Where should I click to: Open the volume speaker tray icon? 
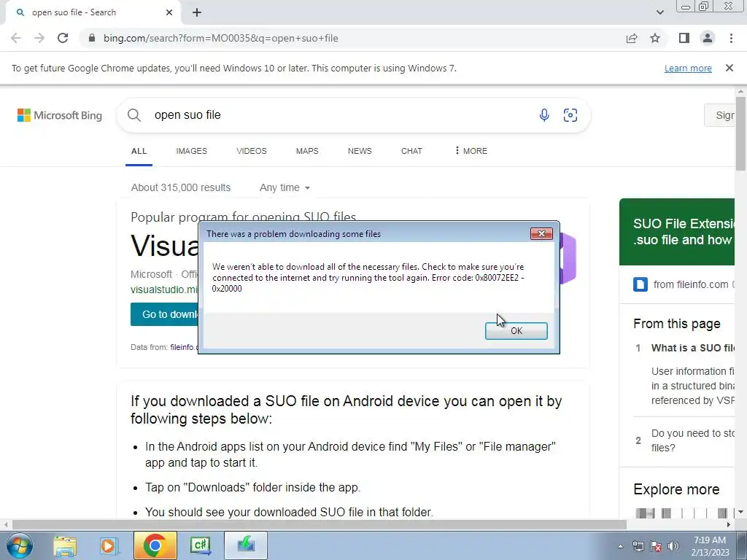point(673,547)
